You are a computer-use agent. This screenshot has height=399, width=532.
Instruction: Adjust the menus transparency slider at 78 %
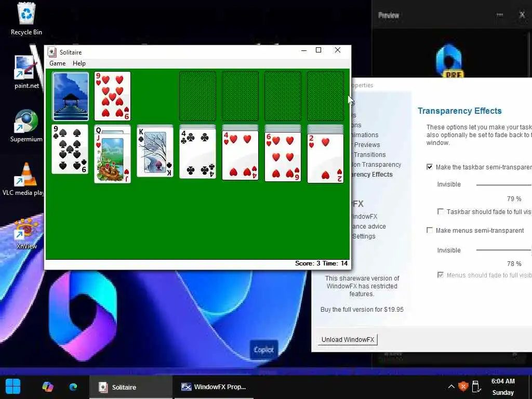pyautogui.click(x=504, y=250)
